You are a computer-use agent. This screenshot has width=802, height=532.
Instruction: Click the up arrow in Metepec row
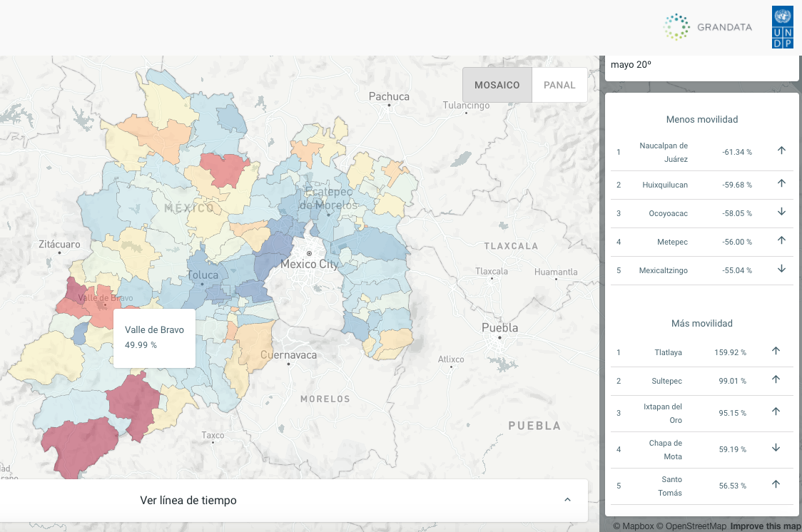781,240
